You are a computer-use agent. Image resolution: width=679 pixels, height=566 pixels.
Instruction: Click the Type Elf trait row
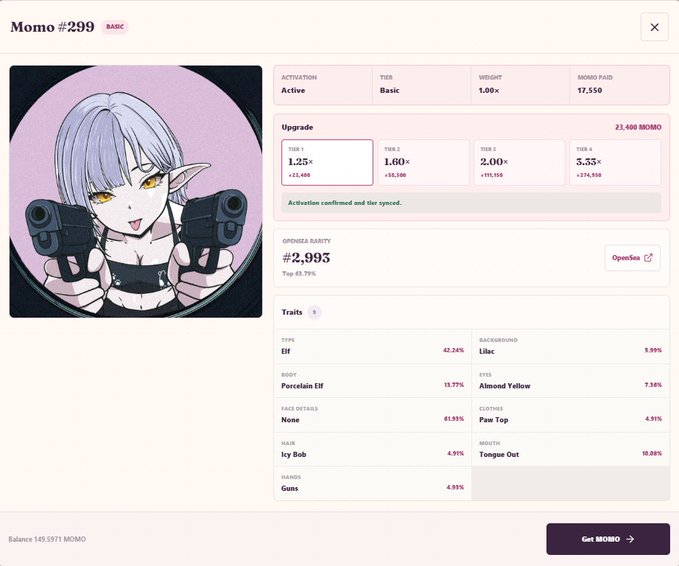[x=372, y=346]
